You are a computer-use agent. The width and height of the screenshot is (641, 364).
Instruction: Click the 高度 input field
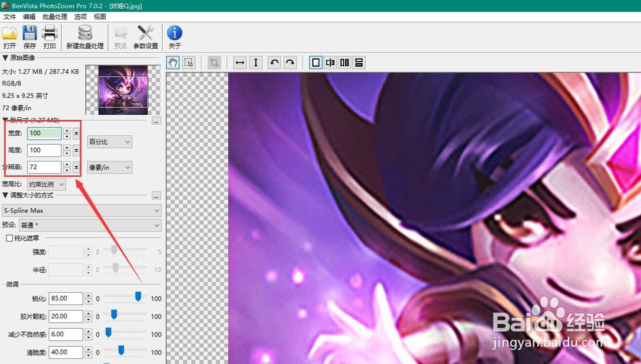(x=44, y=151)
